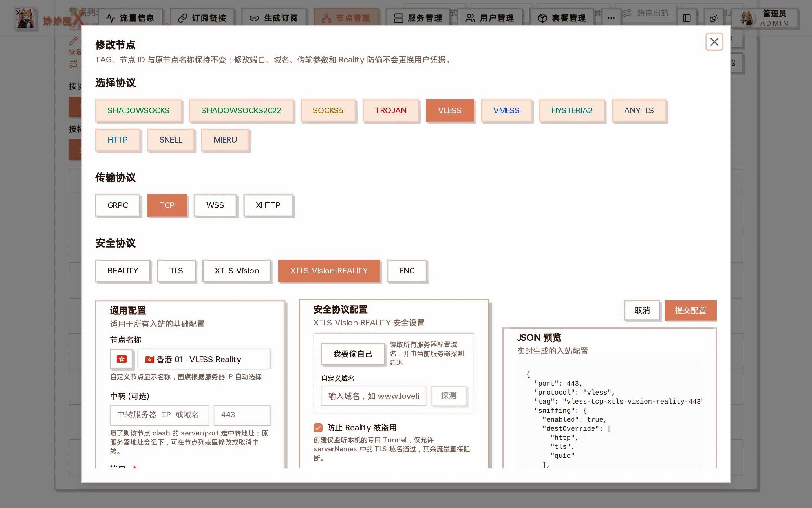Choose XHTTP transport
The image size is (812, 508).
pos(268,205)
